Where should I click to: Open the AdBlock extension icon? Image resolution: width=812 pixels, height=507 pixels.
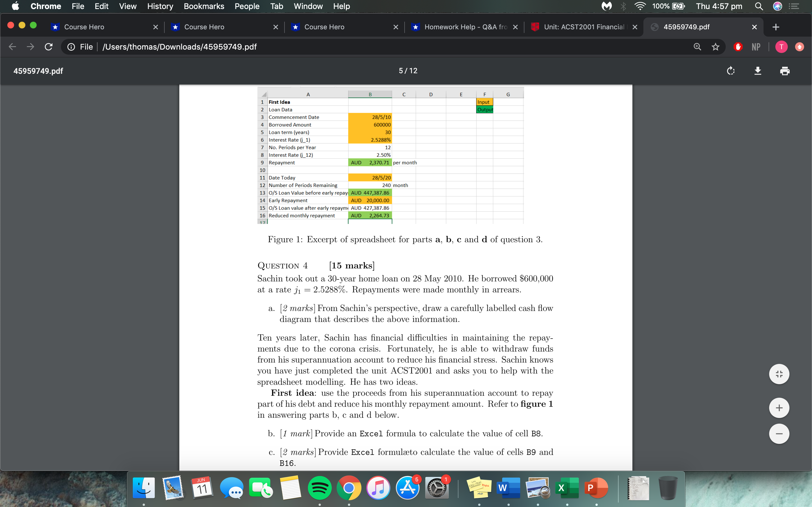tap(738, 46)
